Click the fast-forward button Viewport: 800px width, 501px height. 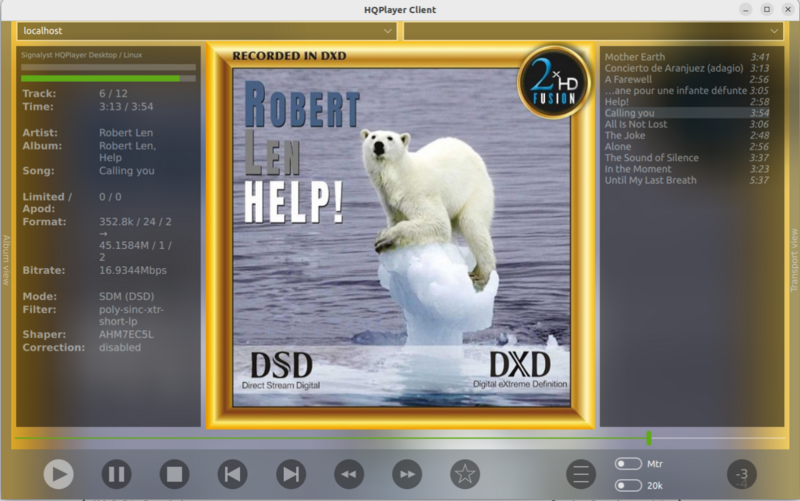point(406,474)
